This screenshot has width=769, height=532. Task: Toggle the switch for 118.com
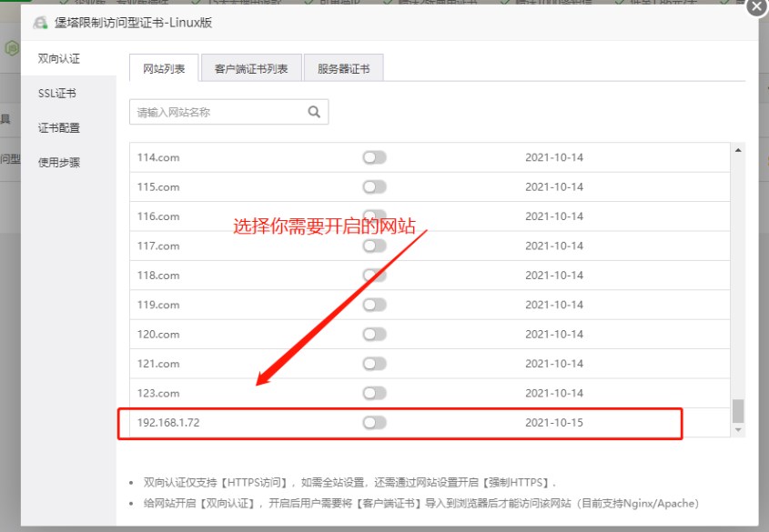374,276
